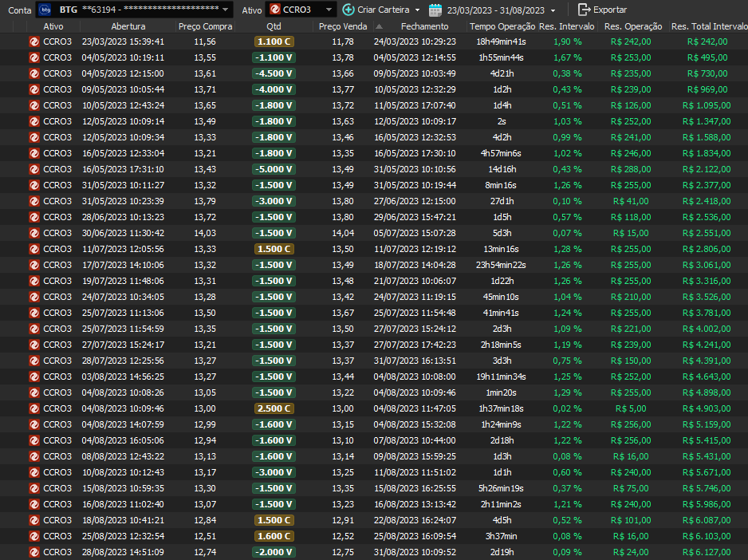The image size is (748, 560).
Task: Open the Ativo CCRO3 dropdown
Action: [329, 10]
